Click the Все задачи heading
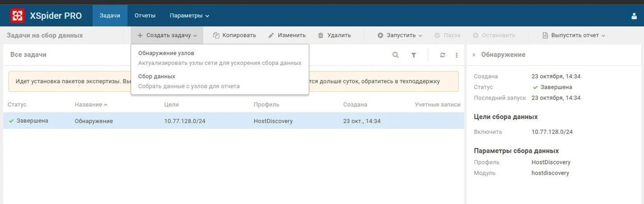The image size is (644, 204). point(28,55)
